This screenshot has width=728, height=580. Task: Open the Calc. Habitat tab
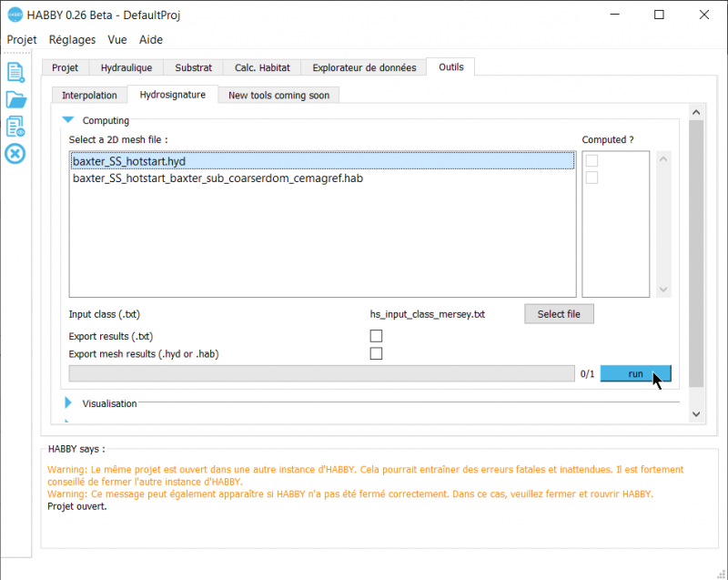click(262, 67)
